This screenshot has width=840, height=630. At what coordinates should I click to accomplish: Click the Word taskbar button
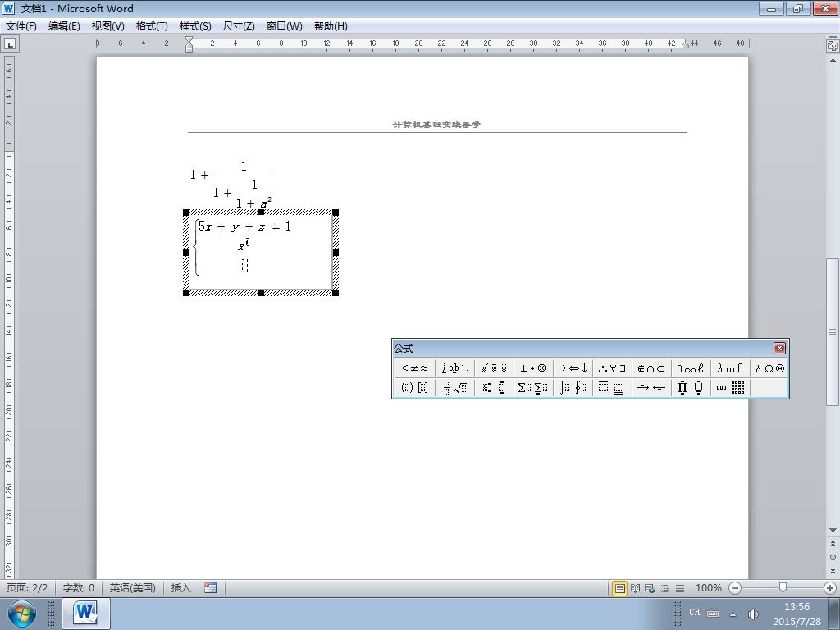pos(86,614)
